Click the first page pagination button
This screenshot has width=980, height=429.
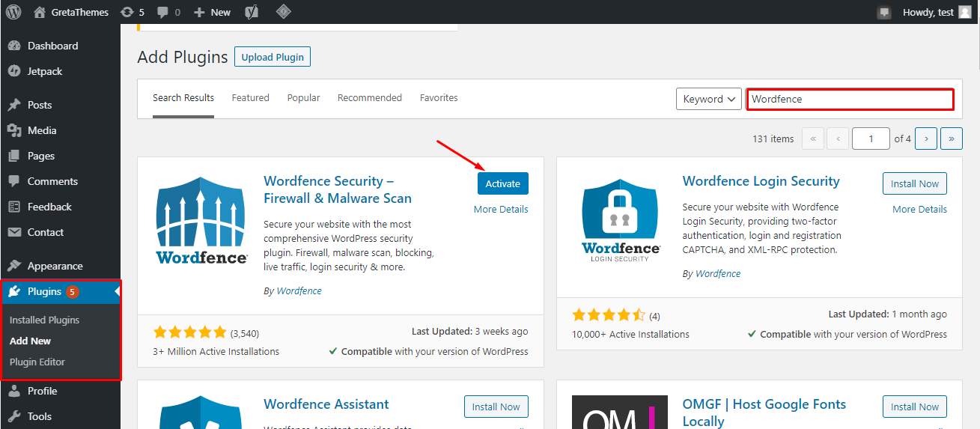813,139
